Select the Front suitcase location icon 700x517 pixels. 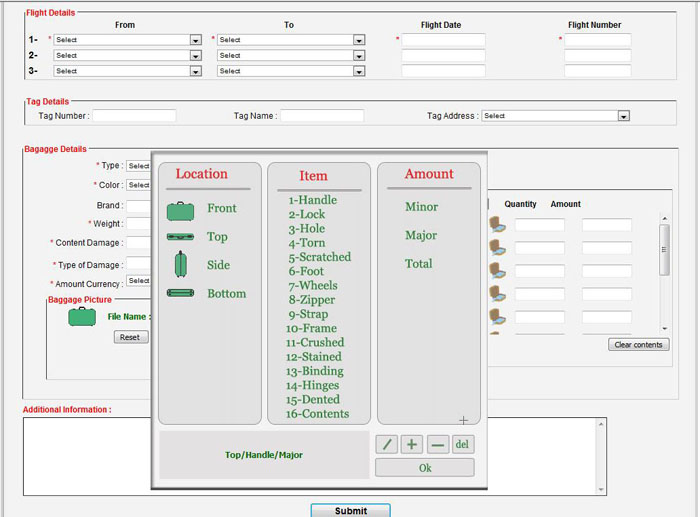click(180, 209)
